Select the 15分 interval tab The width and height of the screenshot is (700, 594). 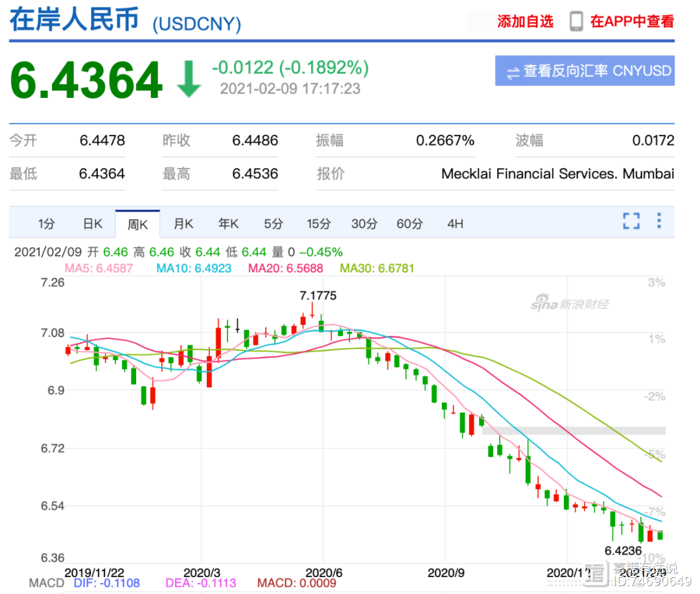319,224
